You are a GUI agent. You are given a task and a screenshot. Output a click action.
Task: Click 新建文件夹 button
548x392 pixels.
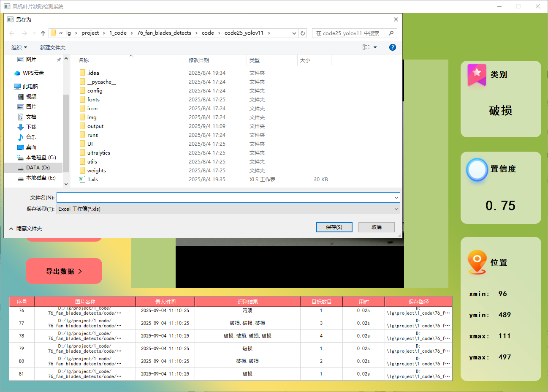53,47
